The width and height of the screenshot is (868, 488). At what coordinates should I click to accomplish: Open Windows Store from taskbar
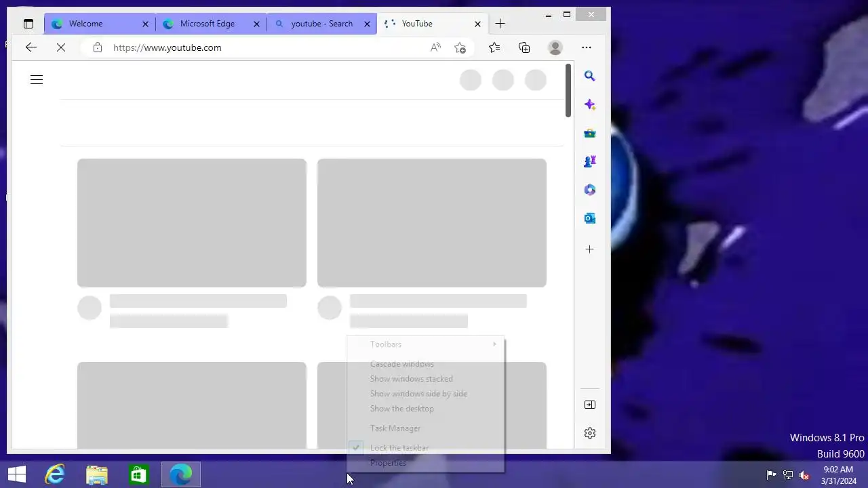pyautogui.click(x=139, y=474)
